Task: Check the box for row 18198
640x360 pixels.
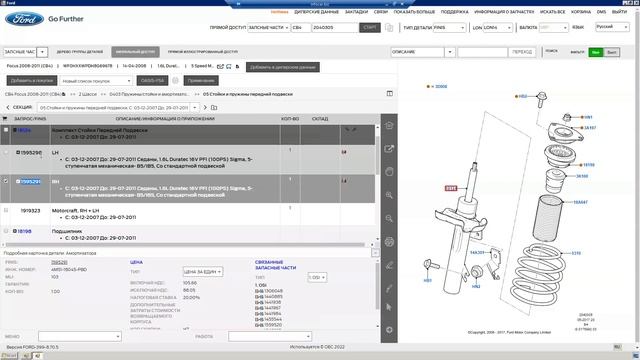Action: (x=6, y=231)
